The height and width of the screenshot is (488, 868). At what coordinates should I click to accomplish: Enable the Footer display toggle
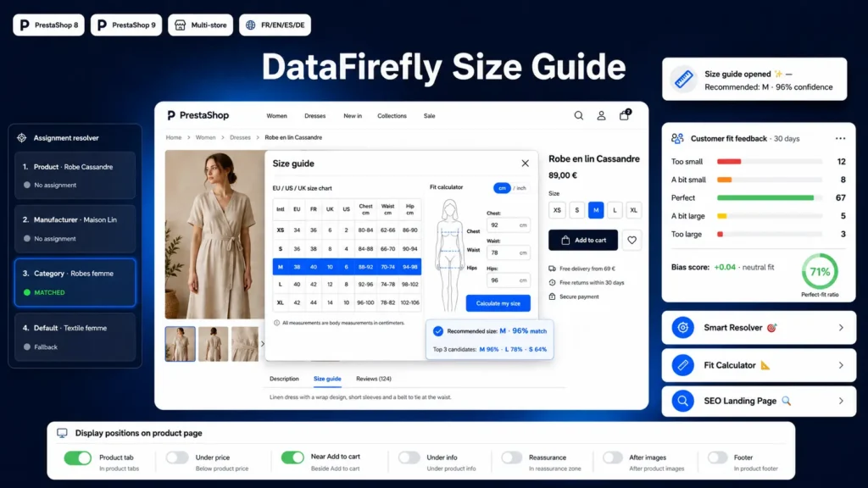click(x=717, y=457)
